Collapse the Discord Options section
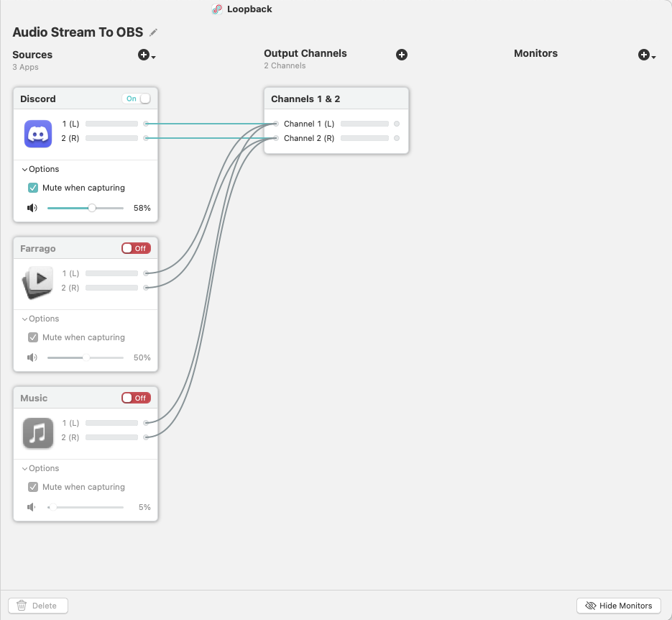The height and width of the screenshot is (620, 672). 24,169
